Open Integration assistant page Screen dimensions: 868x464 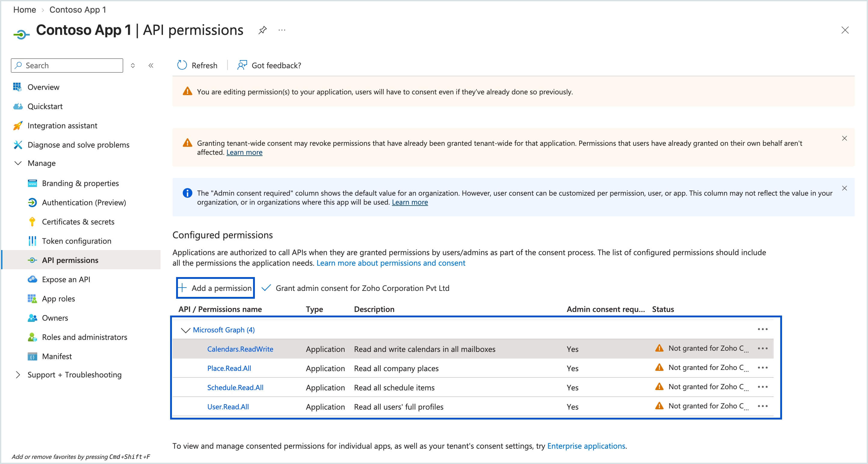click(x=62, y=125)
